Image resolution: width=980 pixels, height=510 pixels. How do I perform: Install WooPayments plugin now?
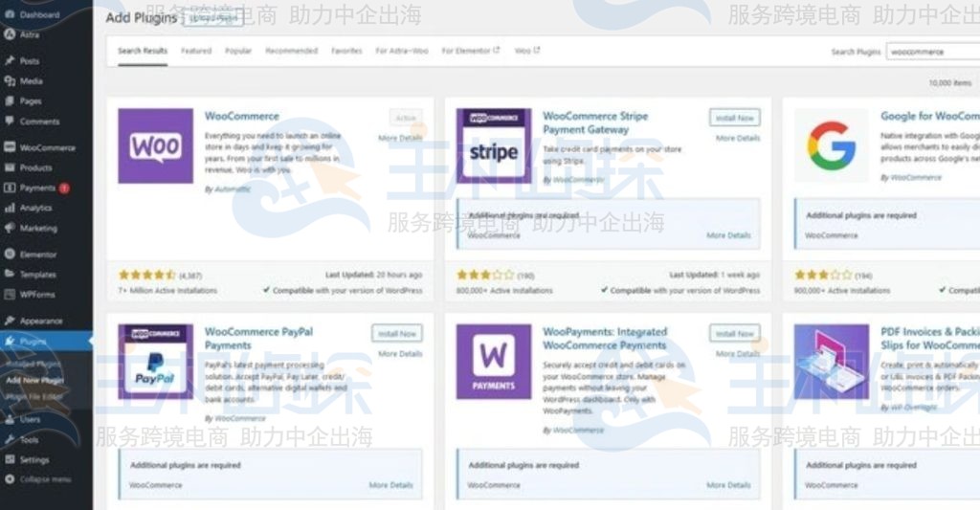tap(735, 333)
